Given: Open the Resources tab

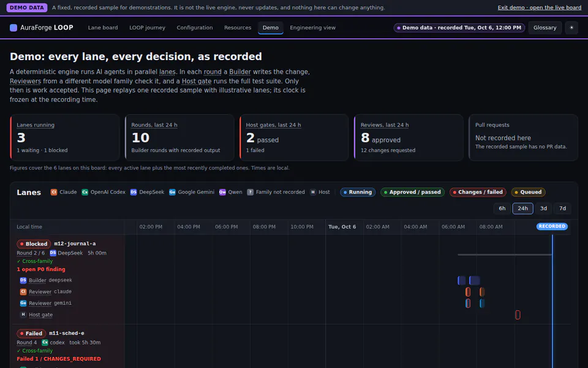Looking at the screenshot, I should point(238,28).
